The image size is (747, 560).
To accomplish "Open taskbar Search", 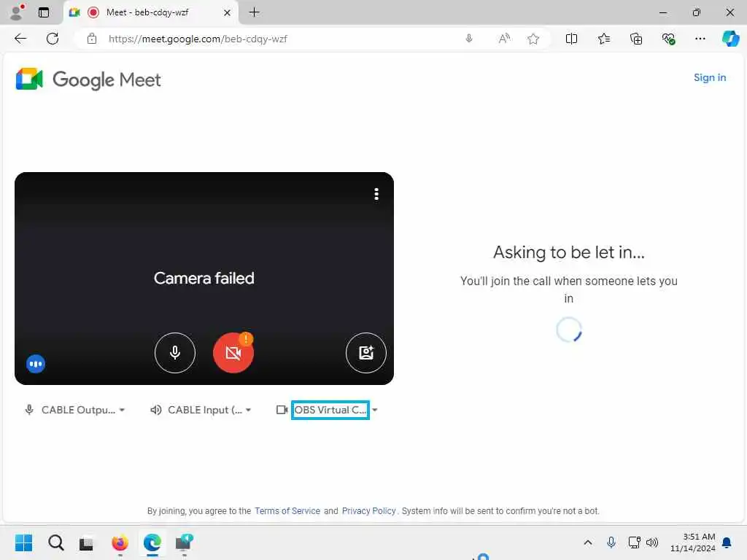I will tap(55, 542).
